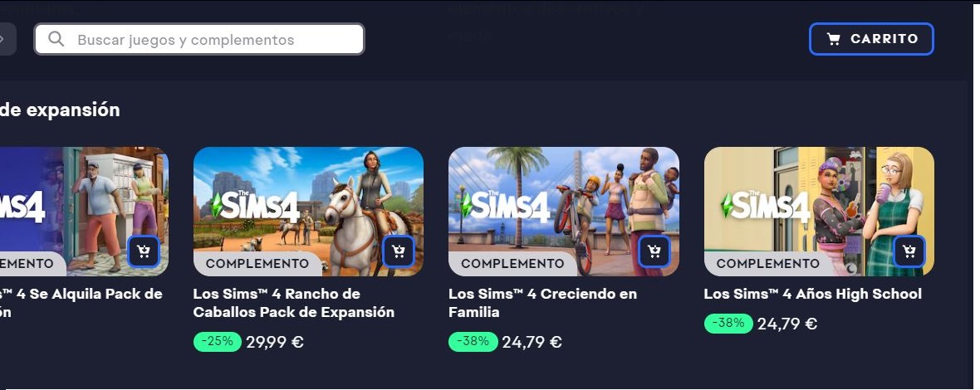The width and height of the screenshot is (980, 390).
Task: Click the search magnifier icon
Action: pos(56,39)
